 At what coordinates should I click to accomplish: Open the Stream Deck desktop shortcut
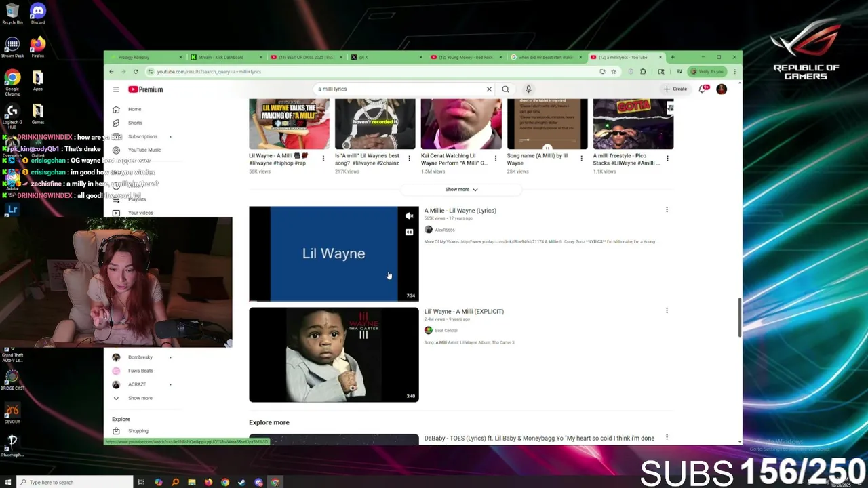[12, 48]
